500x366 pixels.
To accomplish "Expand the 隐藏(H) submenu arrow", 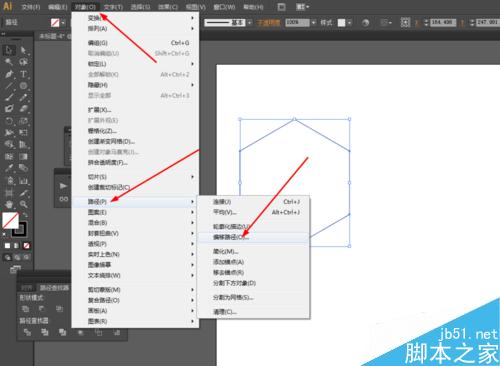I will pyautogui.click(x=192, y=85).
